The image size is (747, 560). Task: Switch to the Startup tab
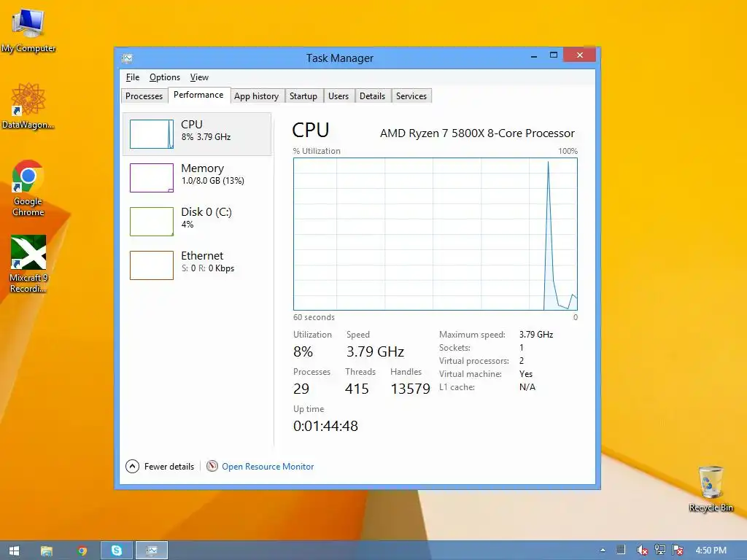[303, 96]
